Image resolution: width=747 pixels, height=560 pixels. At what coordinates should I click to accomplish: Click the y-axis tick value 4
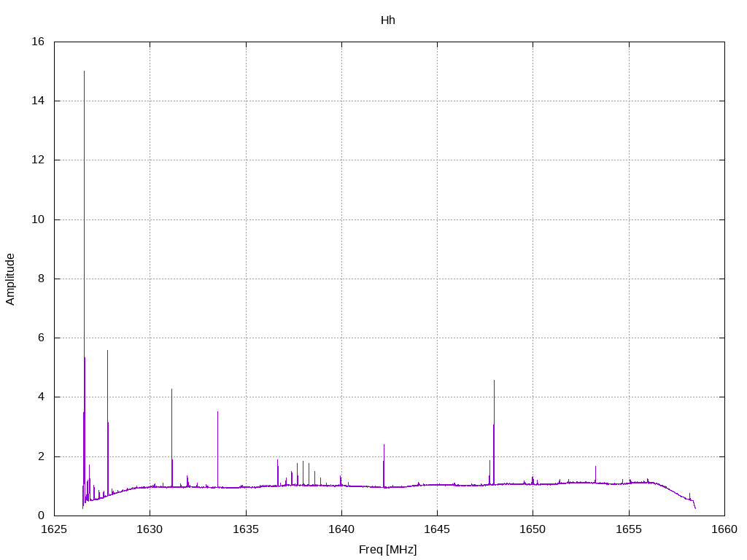click(41, 397)
